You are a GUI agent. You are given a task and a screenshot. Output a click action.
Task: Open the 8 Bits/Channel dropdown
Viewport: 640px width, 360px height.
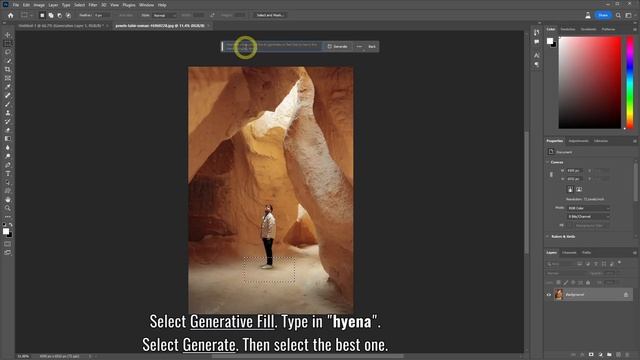tap(588, 217)
